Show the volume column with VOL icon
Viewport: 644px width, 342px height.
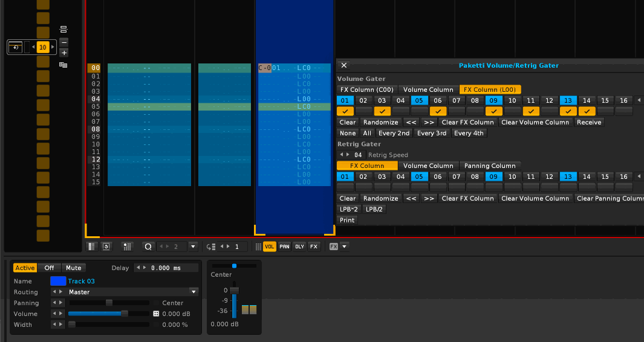click(x=270, y=247)
